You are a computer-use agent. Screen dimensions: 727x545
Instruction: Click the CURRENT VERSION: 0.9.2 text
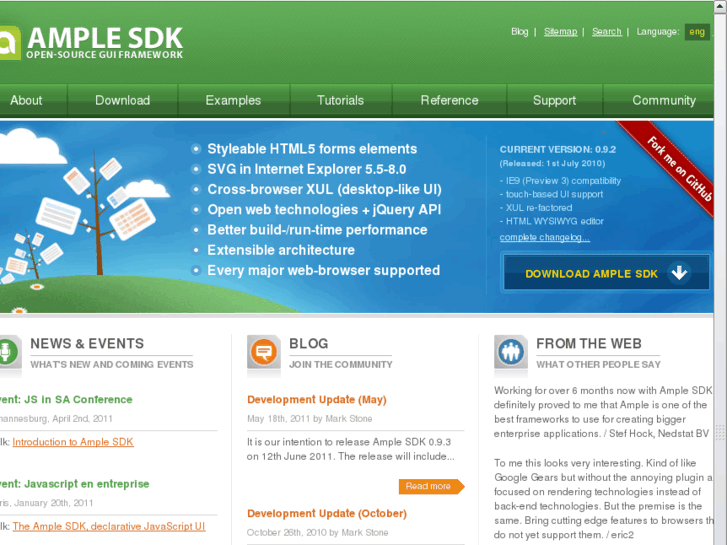coord(558,149)
